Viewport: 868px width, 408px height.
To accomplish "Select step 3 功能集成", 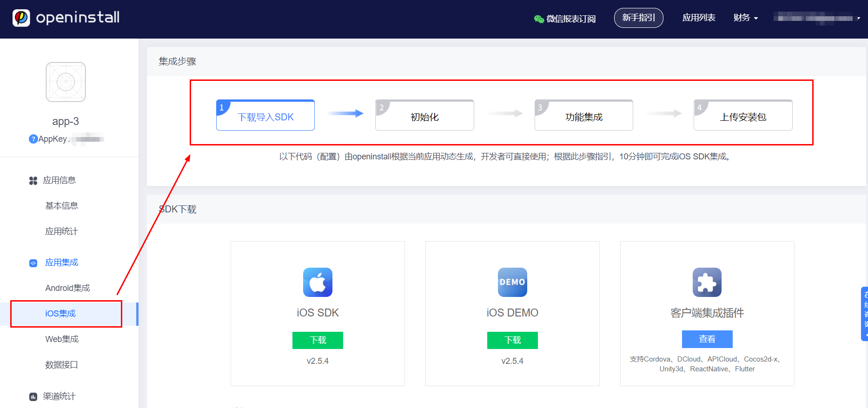I will 584,115.
